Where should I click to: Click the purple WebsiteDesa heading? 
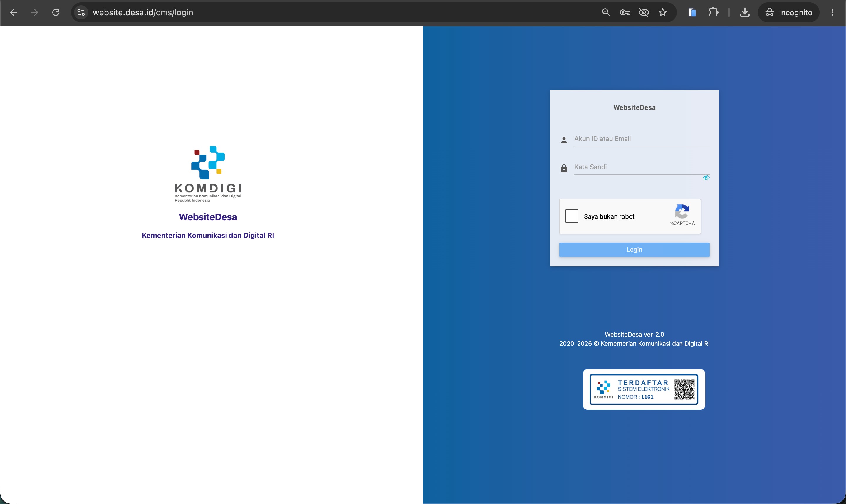(208, 217)
